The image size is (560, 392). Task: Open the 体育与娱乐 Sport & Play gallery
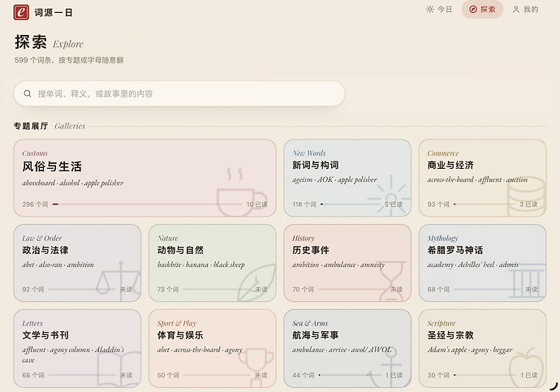coord(213,348)
